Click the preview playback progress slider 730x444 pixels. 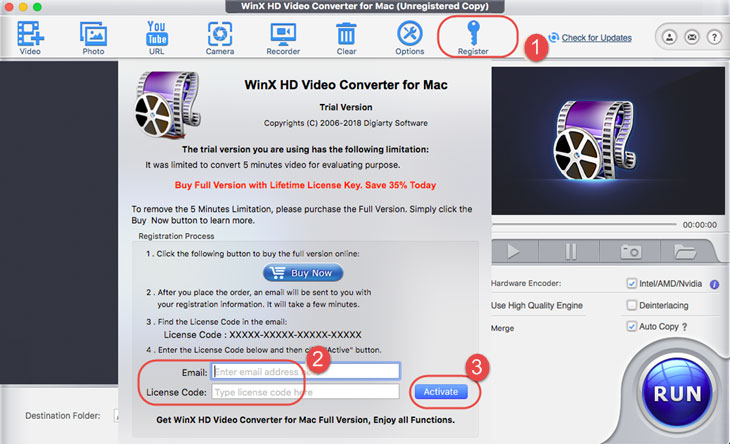(x=584, y=224)
